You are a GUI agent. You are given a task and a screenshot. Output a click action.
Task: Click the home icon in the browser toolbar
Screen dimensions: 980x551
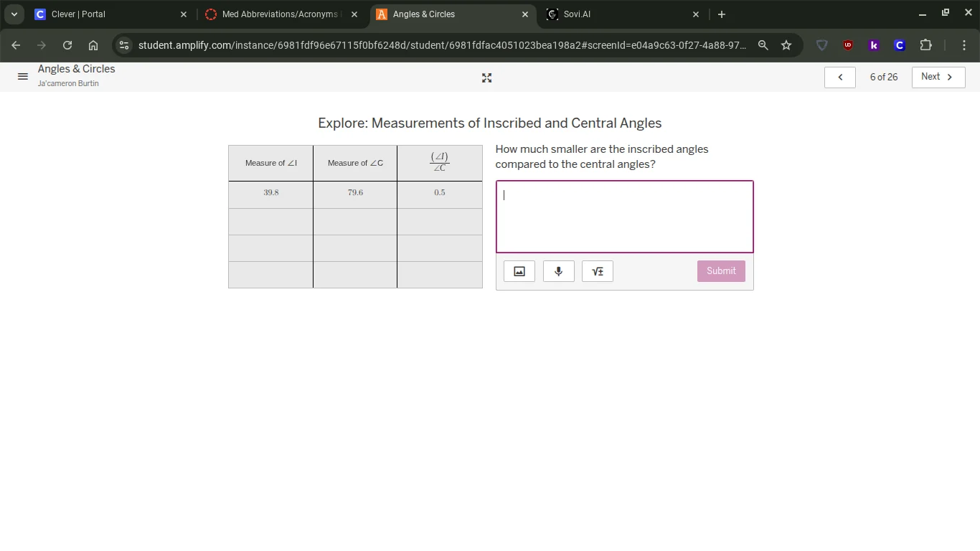pos(93,44)
